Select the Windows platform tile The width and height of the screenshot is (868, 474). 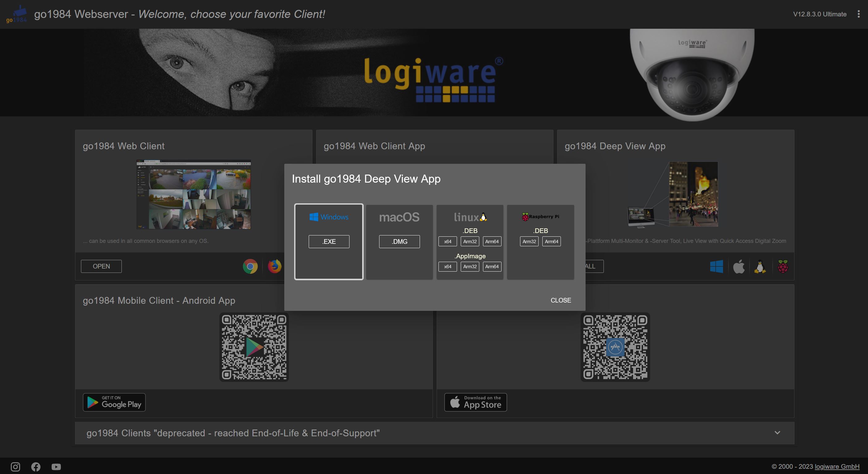point(329,242)
